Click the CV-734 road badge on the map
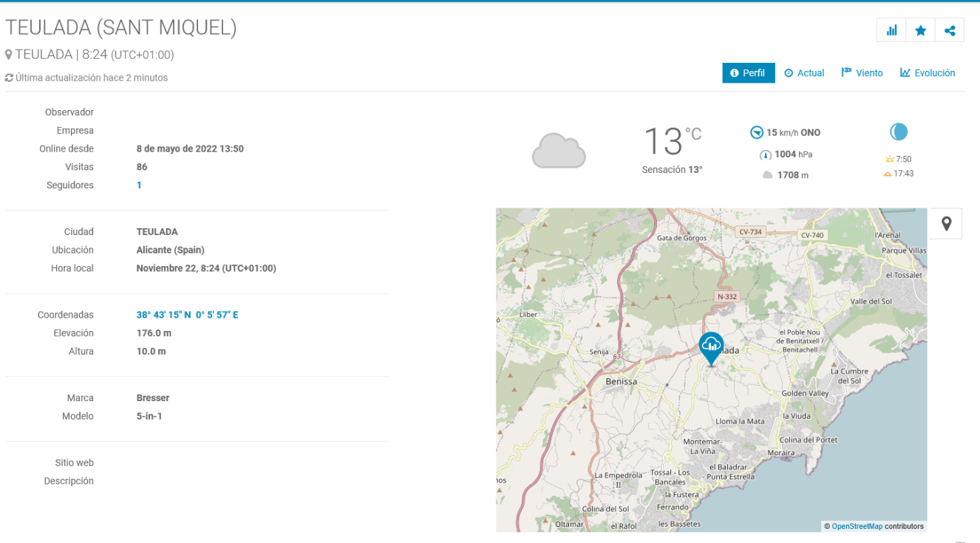 point(750,232)
